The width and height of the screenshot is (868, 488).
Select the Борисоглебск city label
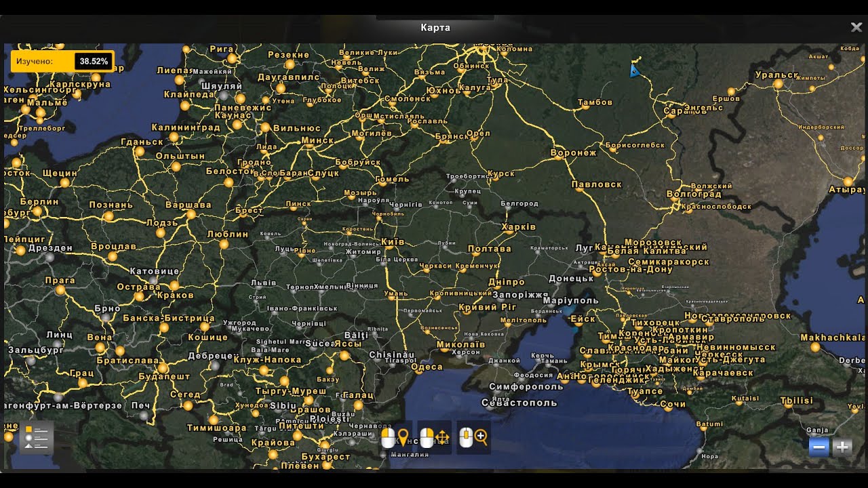click(x=635, y=145)
